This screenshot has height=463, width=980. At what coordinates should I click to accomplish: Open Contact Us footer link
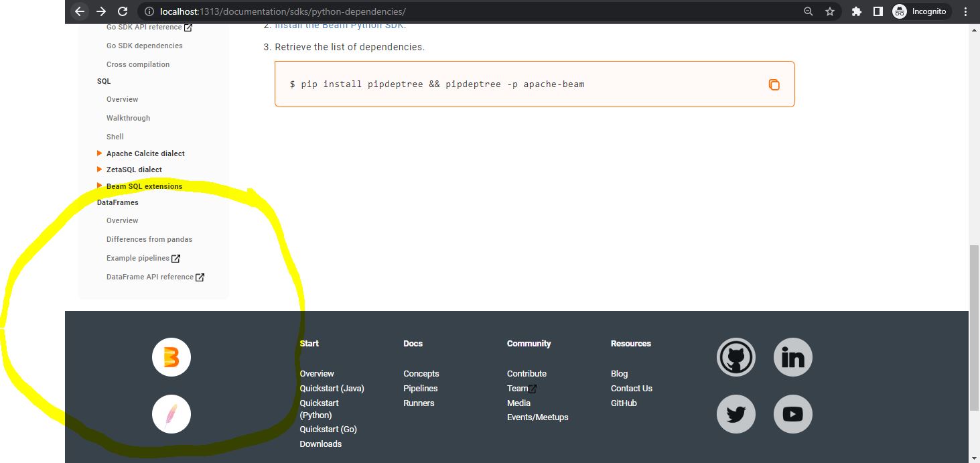coord(632,389)
